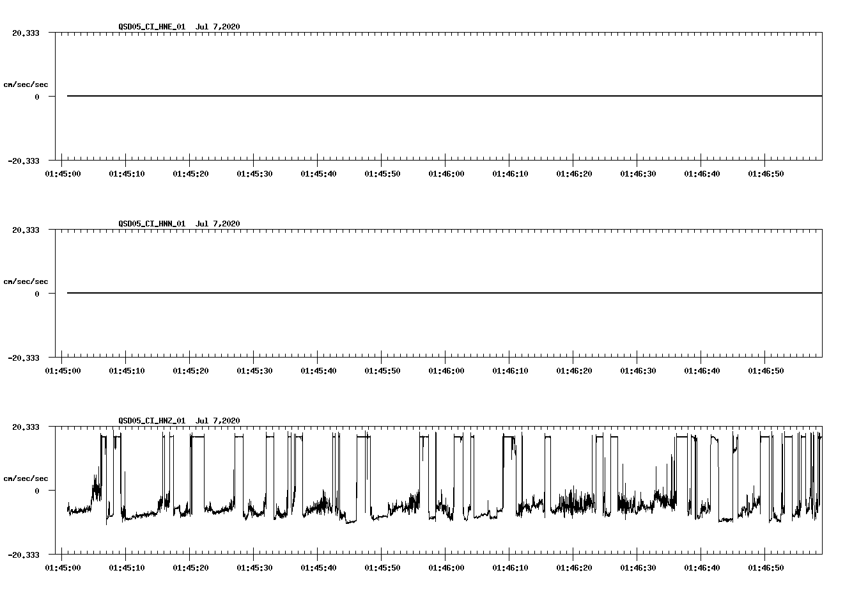
Task: Click the 01:46:00 time label under HNE plot
Action: click(x=446, y=173)
